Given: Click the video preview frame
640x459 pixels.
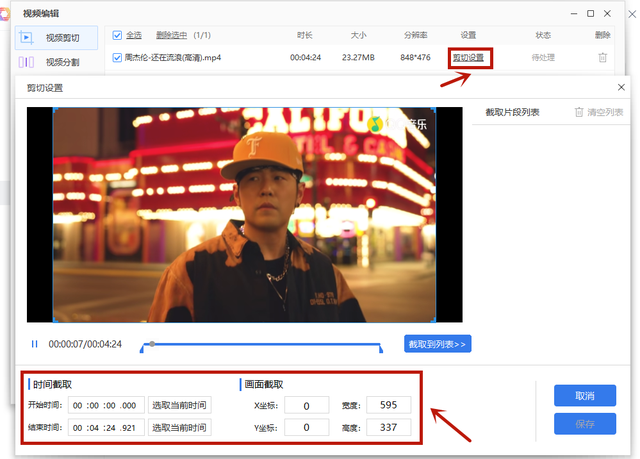Looking at the screenshot, I should (x=244, y=215).
